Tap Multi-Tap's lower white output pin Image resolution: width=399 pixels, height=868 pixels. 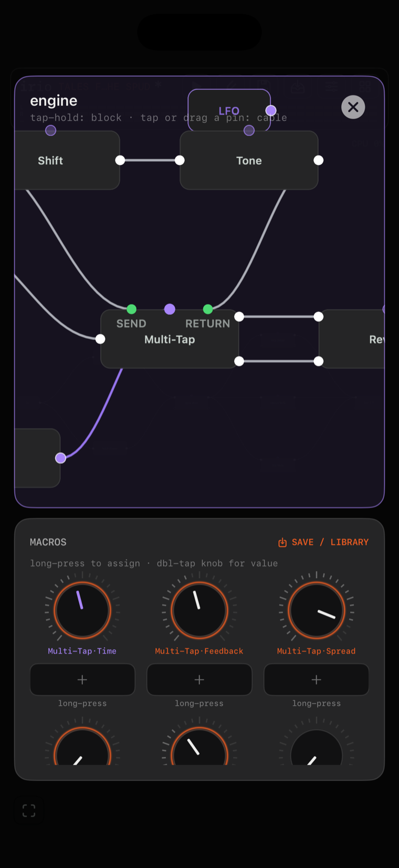(x=239, y=361)
